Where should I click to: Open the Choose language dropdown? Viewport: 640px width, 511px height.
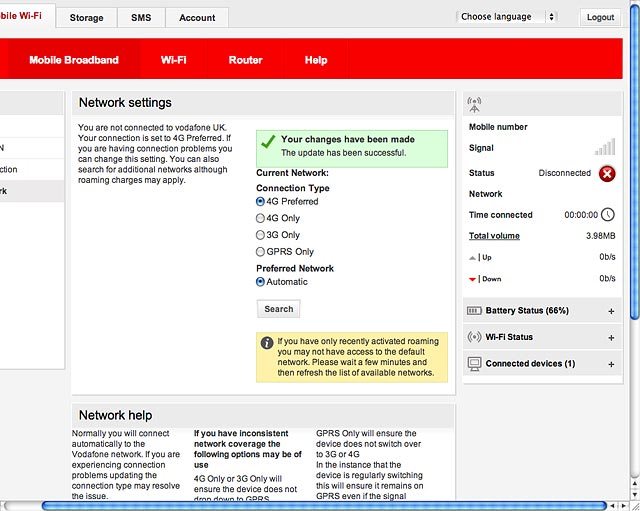click(507, 17)
